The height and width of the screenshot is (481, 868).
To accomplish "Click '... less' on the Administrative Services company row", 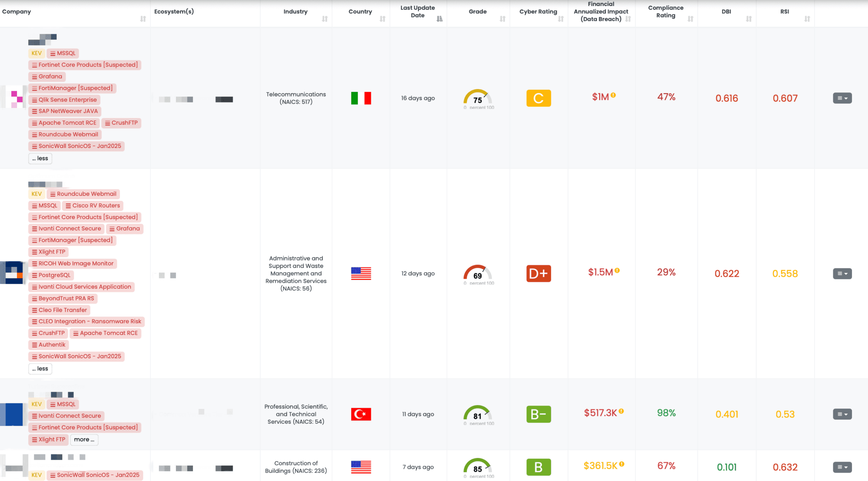I will point(40,368).
